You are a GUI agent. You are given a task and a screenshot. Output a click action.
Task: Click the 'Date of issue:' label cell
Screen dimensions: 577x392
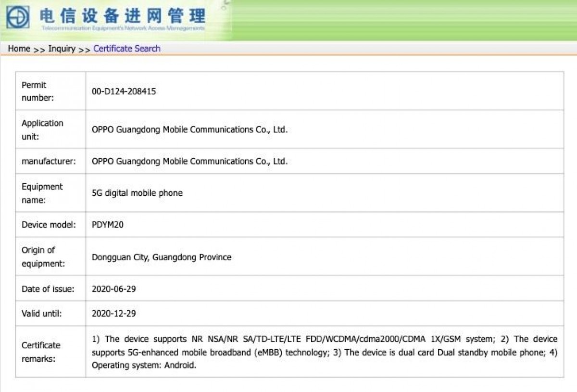[x=50, y=289]
